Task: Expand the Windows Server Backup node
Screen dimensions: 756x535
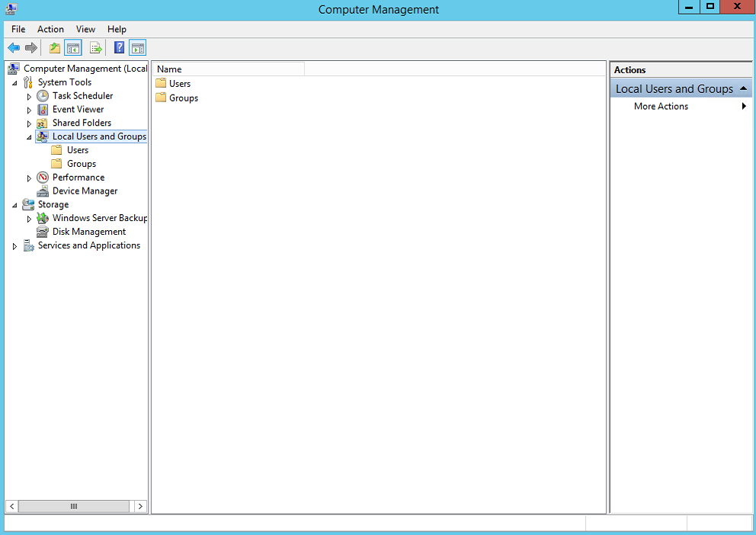Action: tap(29, 219)
